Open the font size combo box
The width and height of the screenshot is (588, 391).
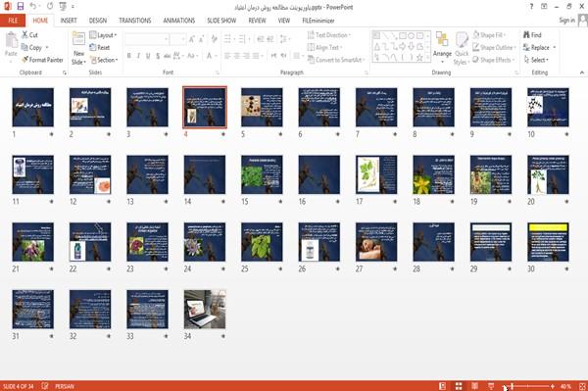[x=177, y=39]
